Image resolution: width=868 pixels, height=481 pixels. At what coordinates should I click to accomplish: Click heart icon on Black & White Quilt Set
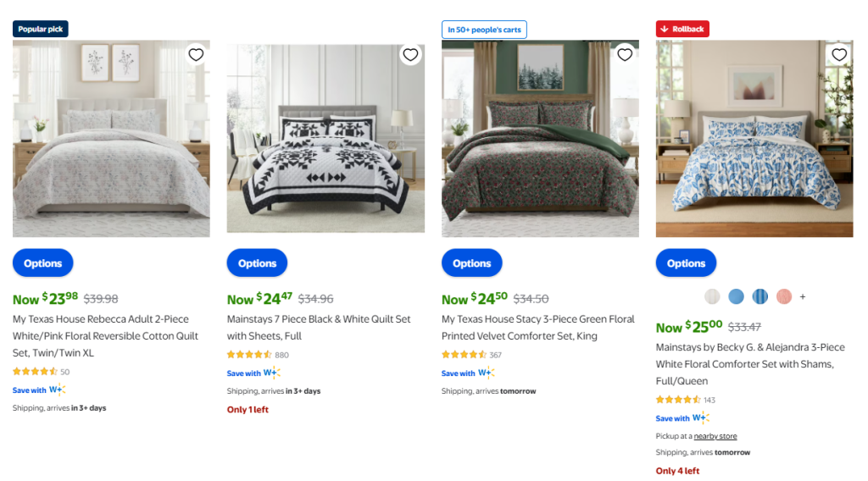coord(410,55)
